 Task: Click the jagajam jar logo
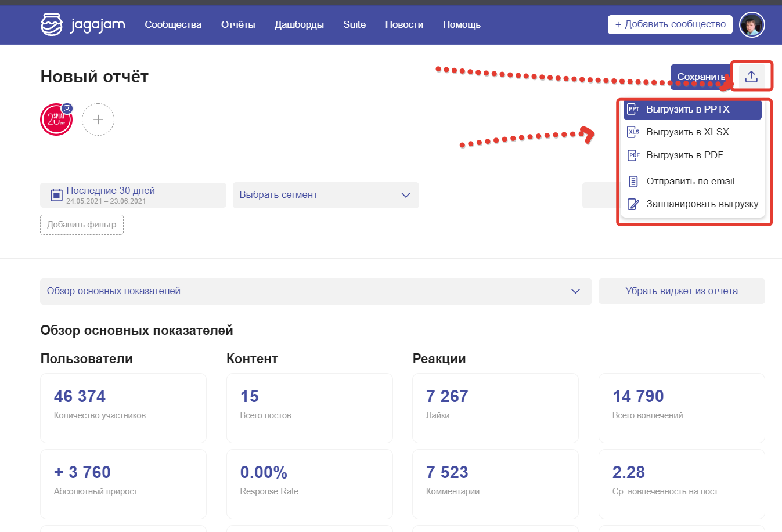(51, 24)
